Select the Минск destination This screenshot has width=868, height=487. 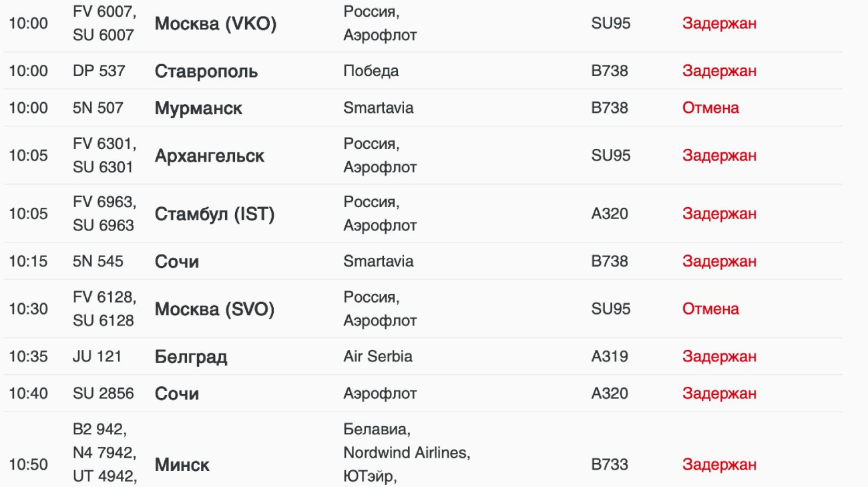tap(182, 465)
